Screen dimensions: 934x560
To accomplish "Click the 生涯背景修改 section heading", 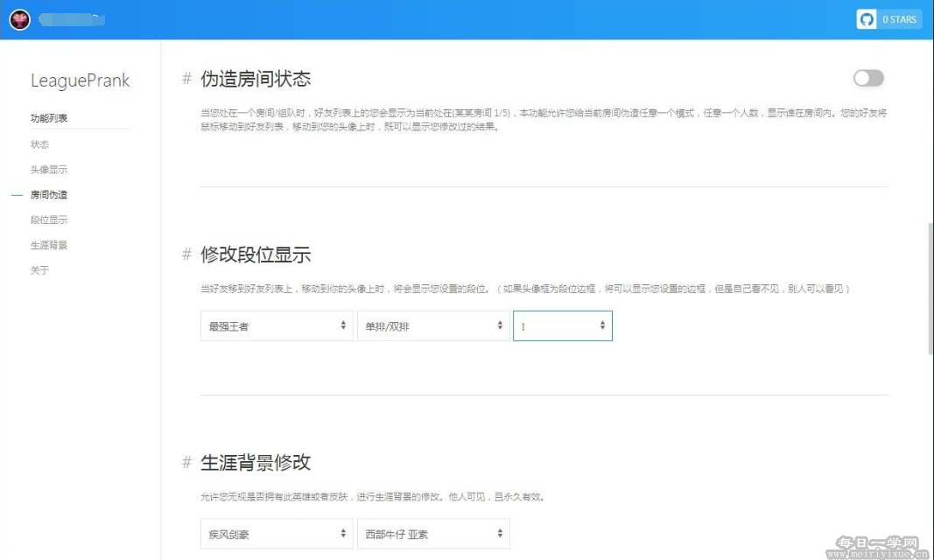I will pos(256,462).
